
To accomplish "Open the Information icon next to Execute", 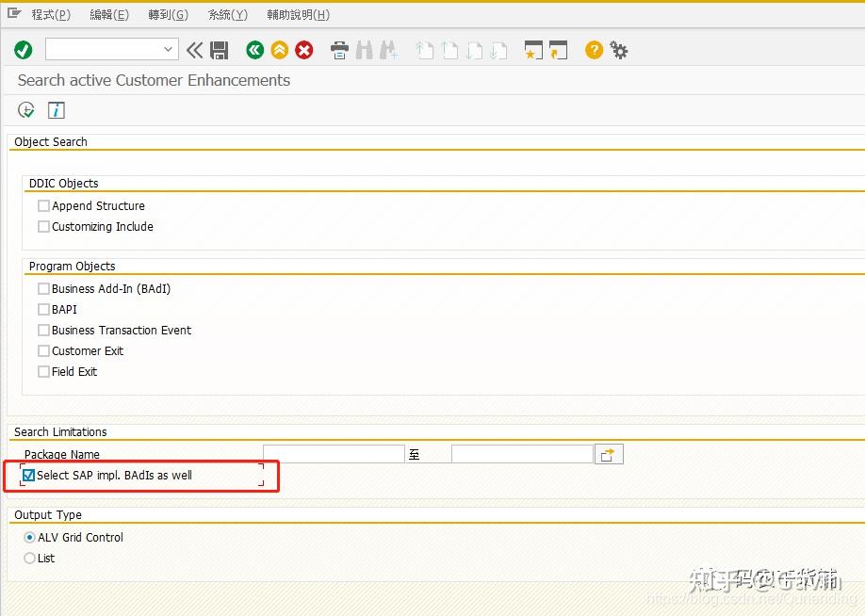I will pos(56,109).
